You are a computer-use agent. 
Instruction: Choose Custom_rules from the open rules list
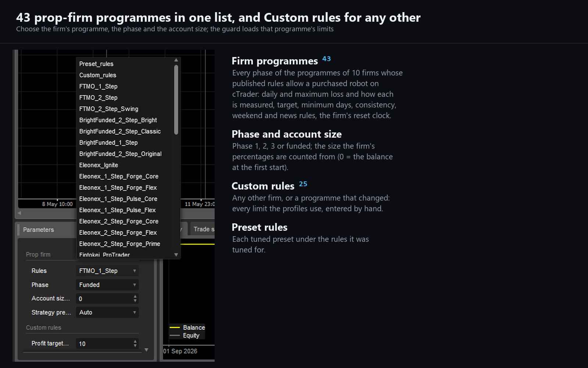pyautogui.click(x=125, y=75)
